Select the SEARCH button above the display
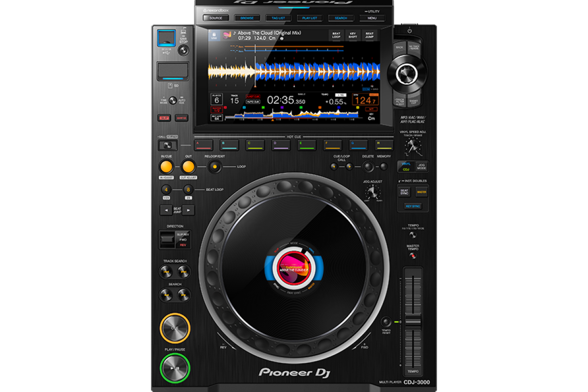This screenshot has height=392, width=588. [341, 18]
